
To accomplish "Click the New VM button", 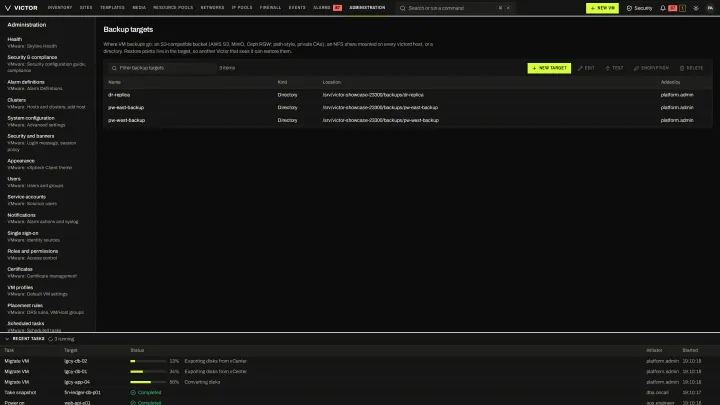I will [x=602, y=8].
